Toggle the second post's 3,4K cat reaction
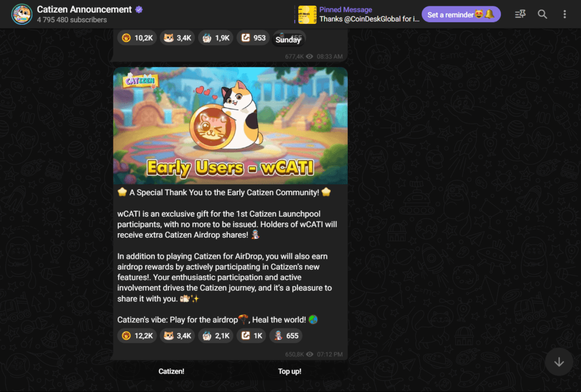This screenshot has height=392, width=581. (178, 336)
